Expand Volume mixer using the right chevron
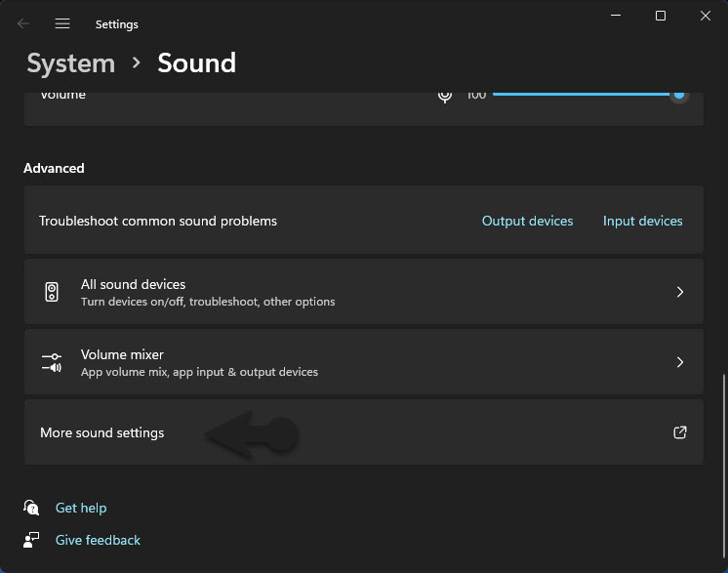 click(x=680, y=362)
